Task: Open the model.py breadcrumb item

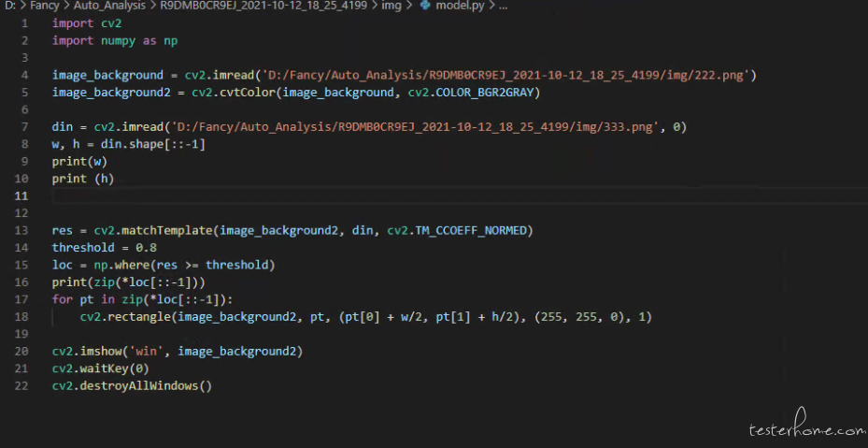Action: [x=460, y=7]
